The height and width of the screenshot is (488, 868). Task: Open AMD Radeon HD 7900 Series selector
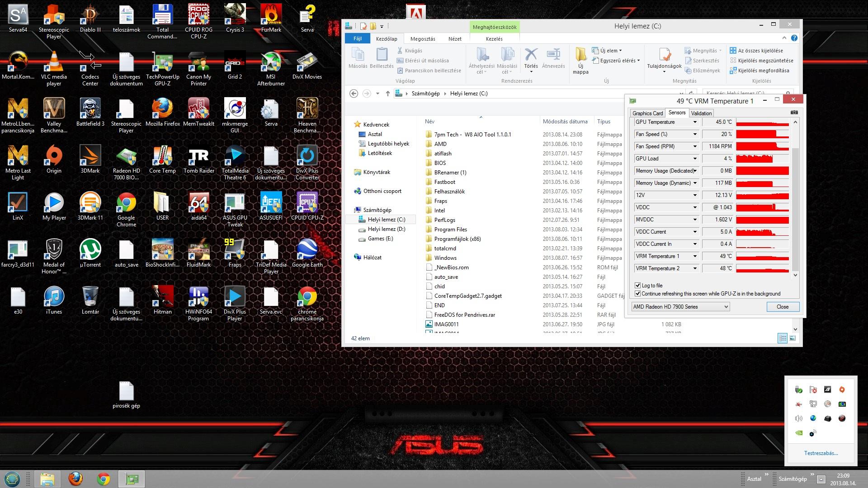pos(680,307)
